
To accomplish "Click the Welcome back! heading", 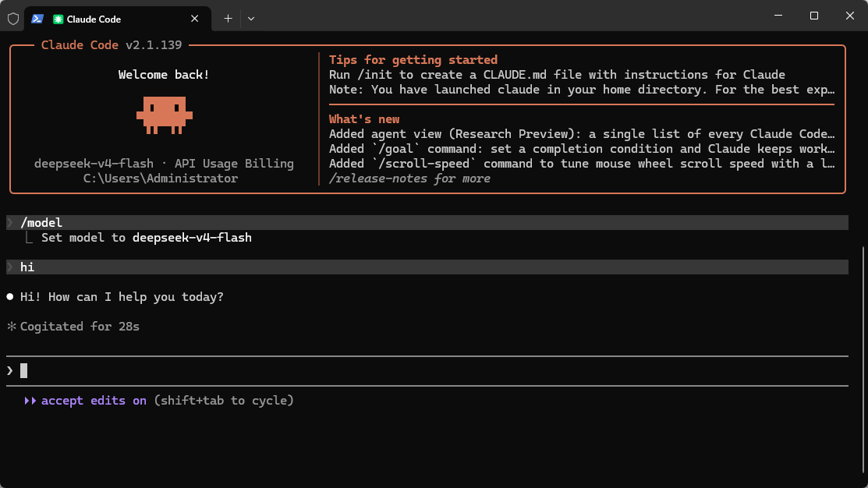I will 164,75.
